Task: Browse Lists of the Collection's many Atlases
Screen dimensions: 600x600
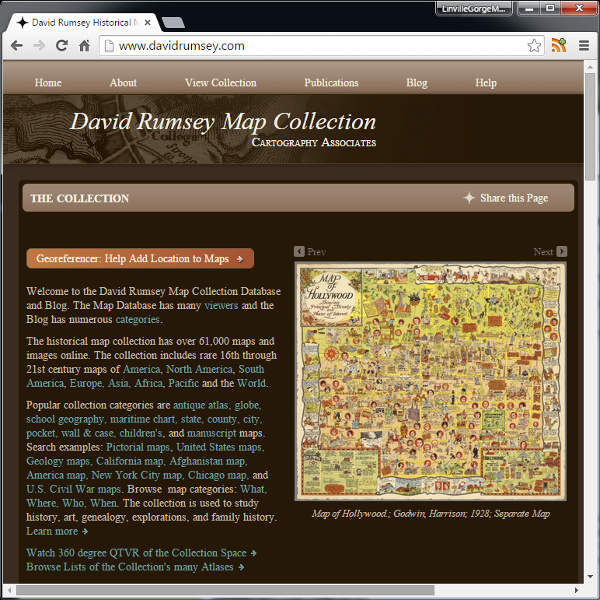Action: point(135,567)
